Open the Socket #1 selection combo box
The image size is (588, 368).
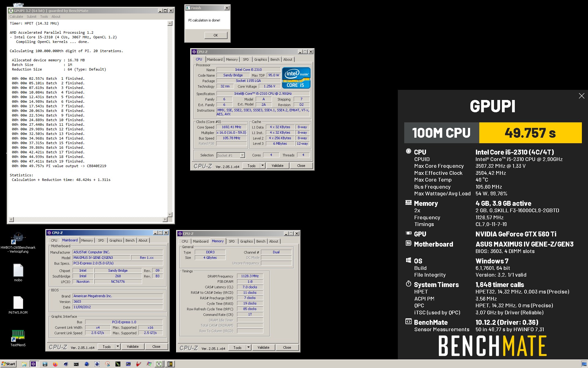(x=231, y=155)
